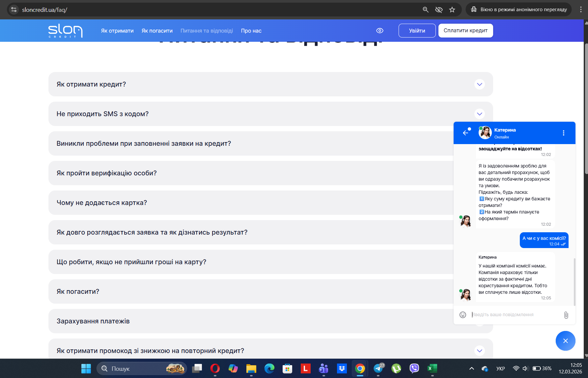The height and width of the screenshot is (378, 588).
Task: Click message Я із задоволенням зроблю для вас
Action: click(515, 194)
